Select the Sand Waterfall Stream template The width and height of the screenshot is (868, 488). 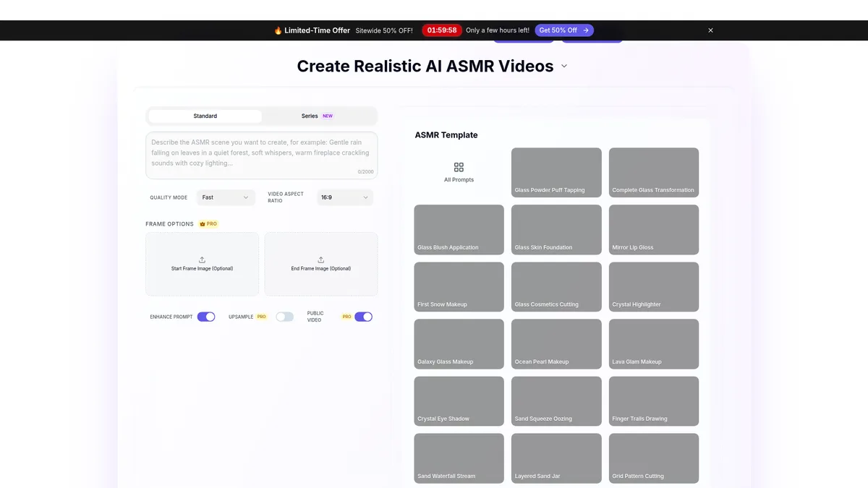(459, 458)
